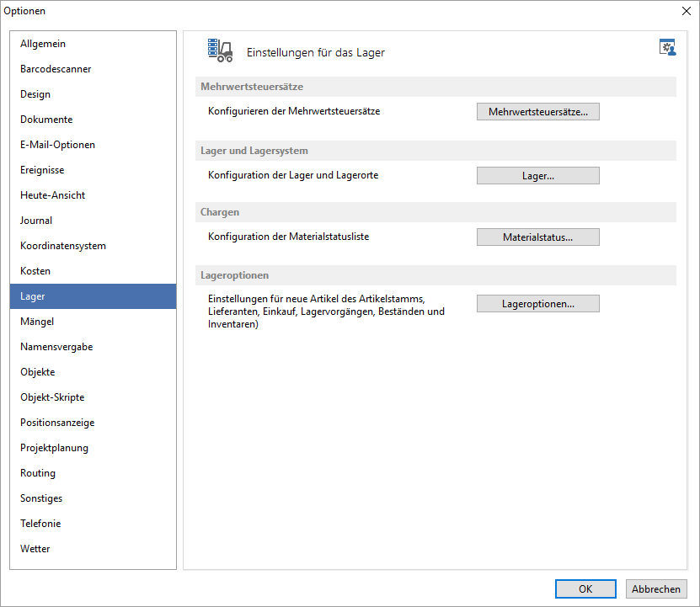This screenshot has width=700, height=607.
Task: Switch to the Dokumente category
Action: pyautogui.click(x=93, y=120)
